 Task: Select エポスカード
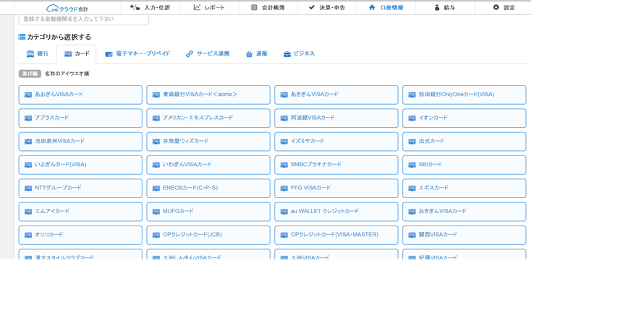coord(464,188)
